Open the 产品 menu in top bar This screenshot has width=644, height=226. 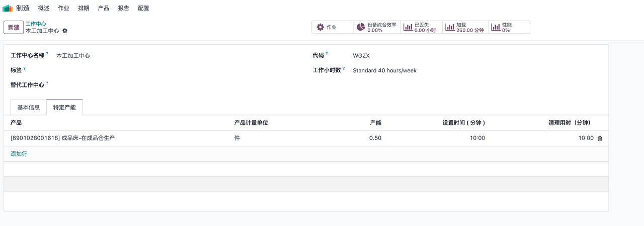(104, 8)
